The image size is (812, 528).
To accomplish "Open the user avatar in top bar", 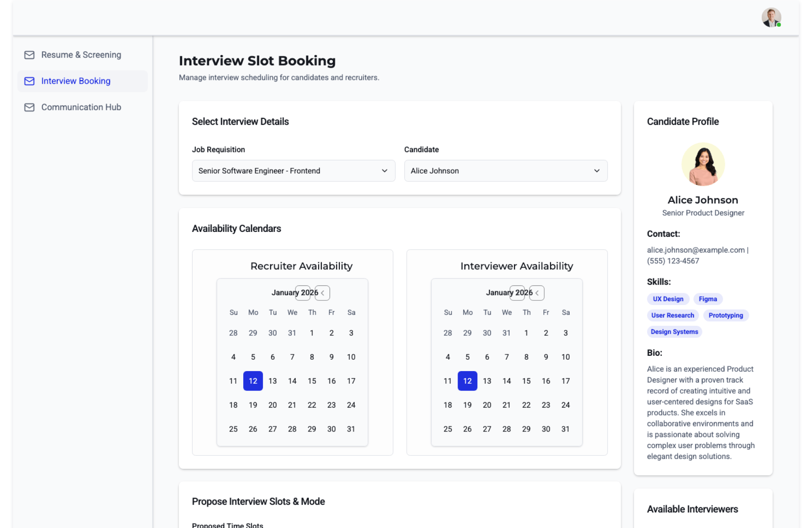I will (x=771, y=18).
